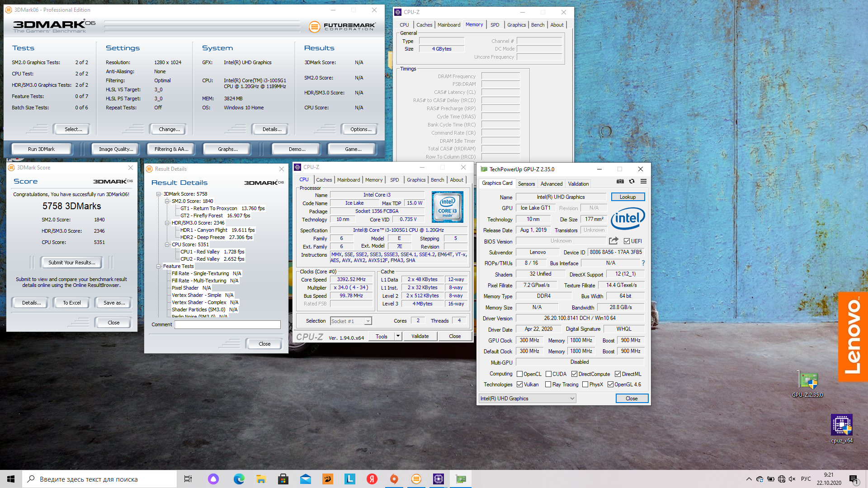Open File Explorer from the taskbar
This screenshot has height=488, width=868.
(x=261, y=479)
